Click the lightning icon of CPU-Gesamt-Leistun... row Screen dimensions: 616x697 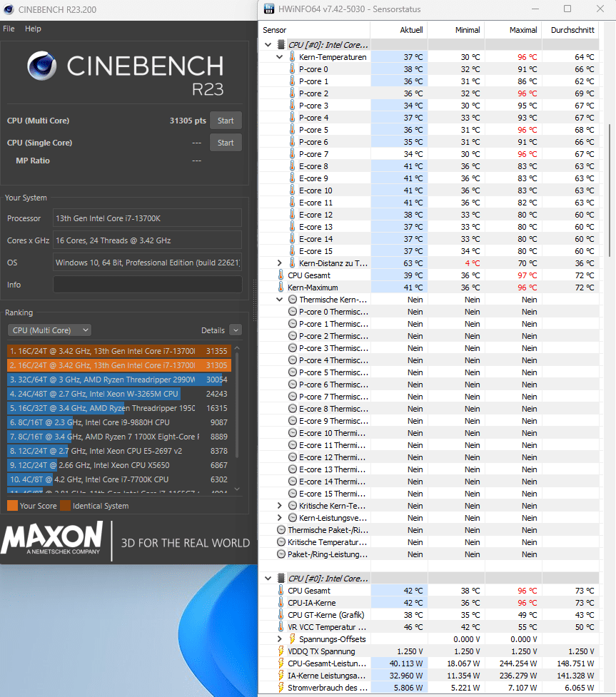click(x=281, y=663)
